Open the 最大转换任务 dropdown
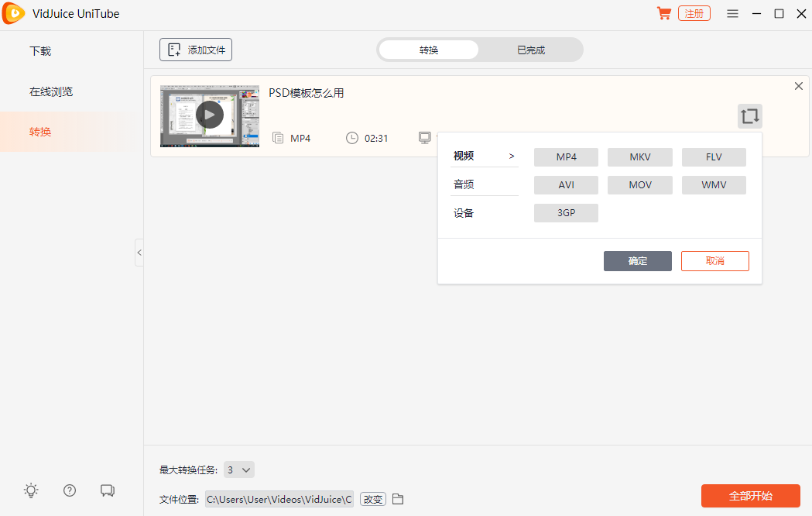812x516 pixels. (240, 469)
